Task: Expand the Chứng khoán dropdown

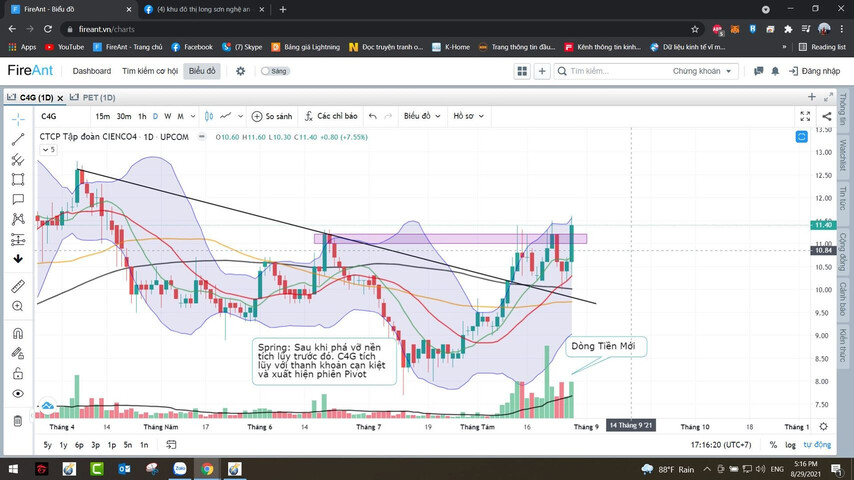Action: point(704,71)
